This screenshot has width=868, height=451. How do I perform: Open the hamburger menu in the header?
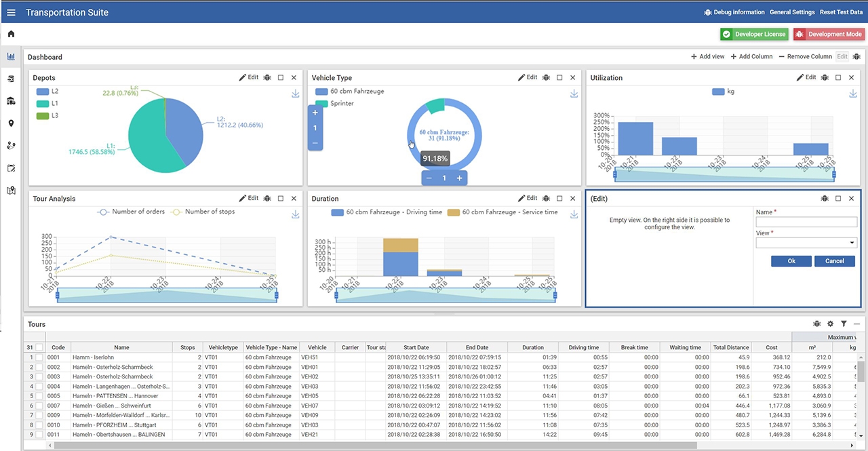[11, 12]
